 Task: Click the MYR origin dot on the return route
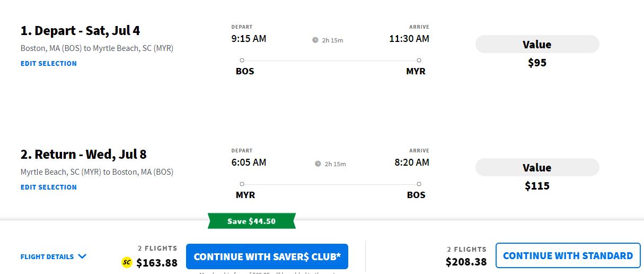coord(242,184)
